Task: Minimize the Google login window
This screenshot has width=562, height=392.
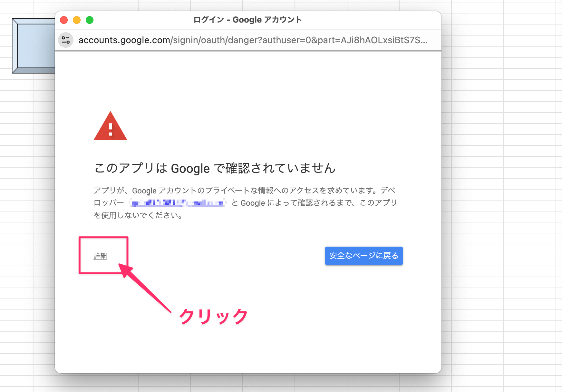Action: click(x=77, y=20)
